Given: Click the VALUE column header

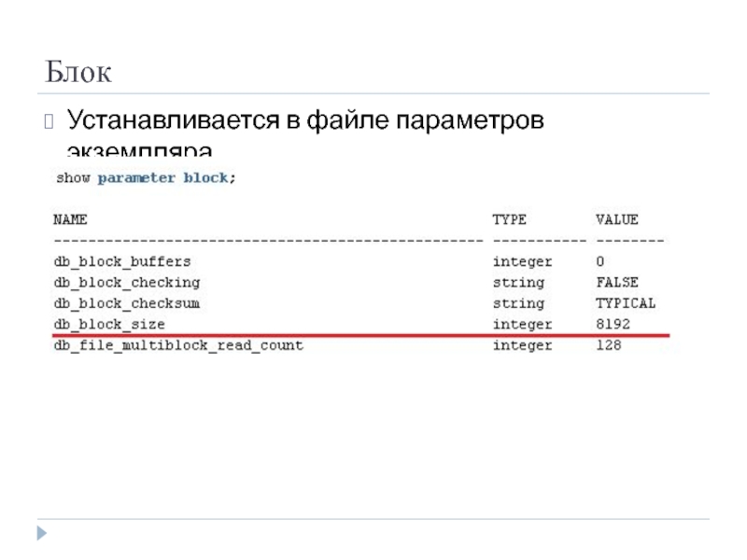Looking at the screenshot, I should click(617, 219).
